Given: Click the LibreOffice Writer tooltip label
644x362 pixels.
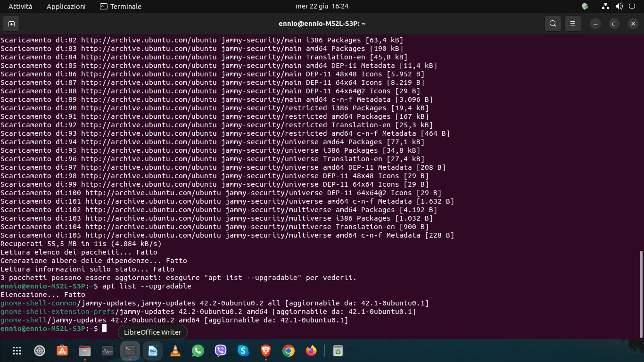Looking at the screenshot, I should (152, 332).
